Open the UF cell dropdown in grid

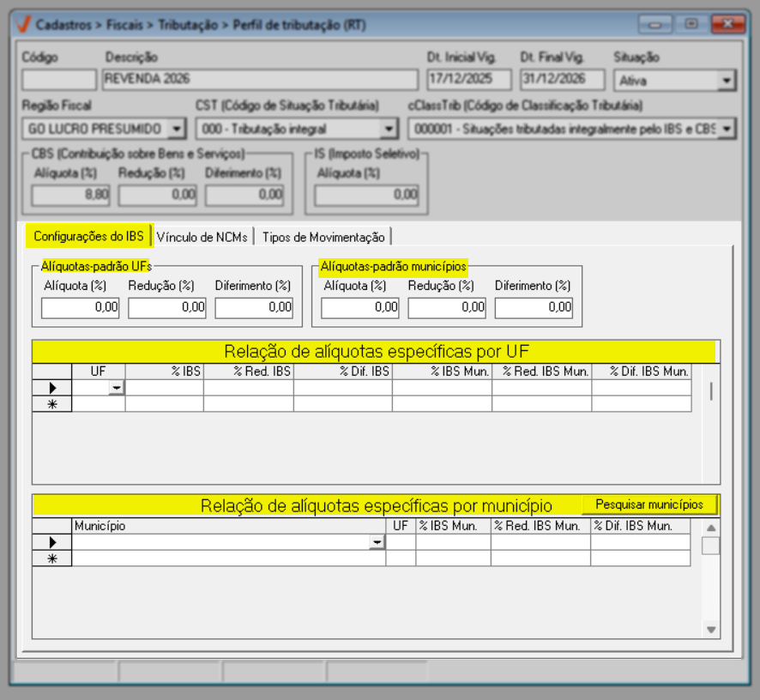coord(116,389)
